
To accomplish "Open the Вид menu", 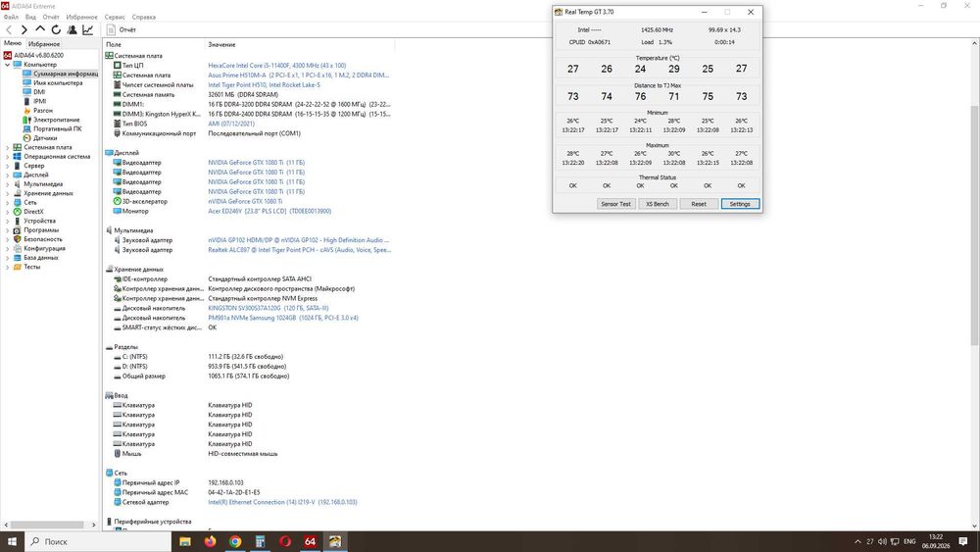I will [30, 17].
